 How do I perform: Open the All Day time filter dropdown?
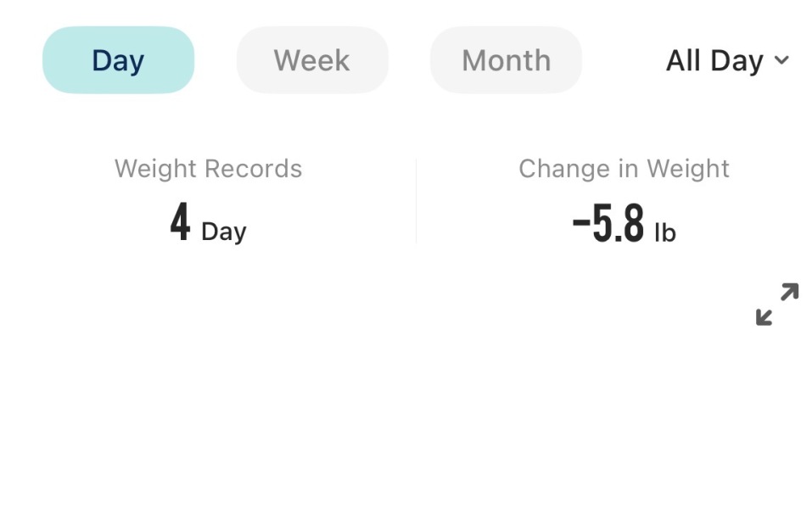pyautogui.click(x=727, y=60)
